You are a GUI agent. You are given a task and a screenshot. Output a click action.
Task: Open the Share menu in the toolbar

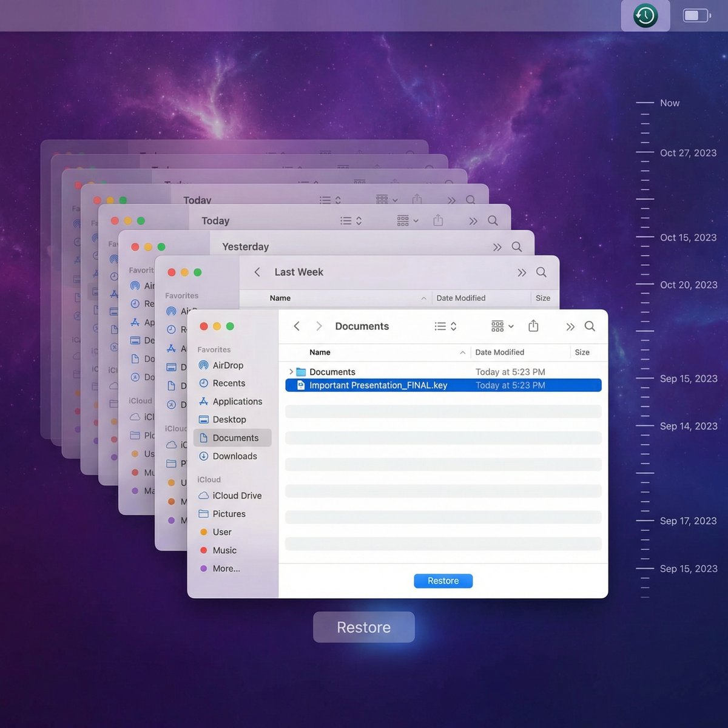533,326
